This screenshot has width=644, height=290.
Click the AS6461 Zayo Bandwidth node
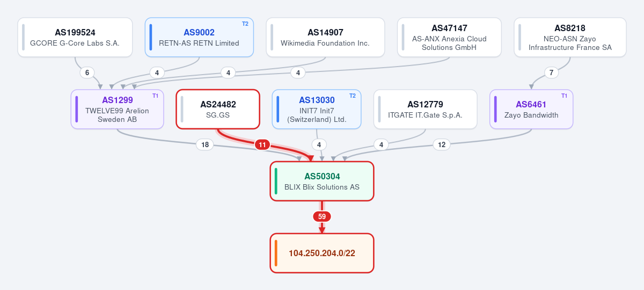531,109
